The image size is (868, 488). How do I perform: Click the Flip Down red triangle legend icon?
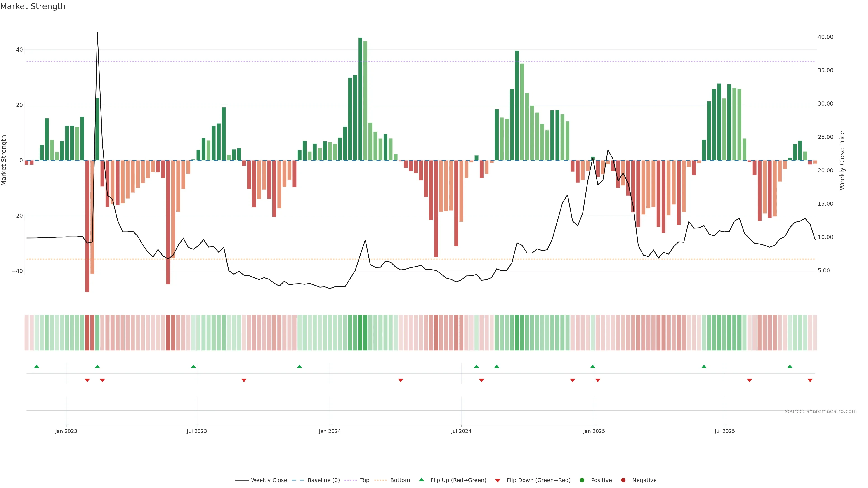498,481
